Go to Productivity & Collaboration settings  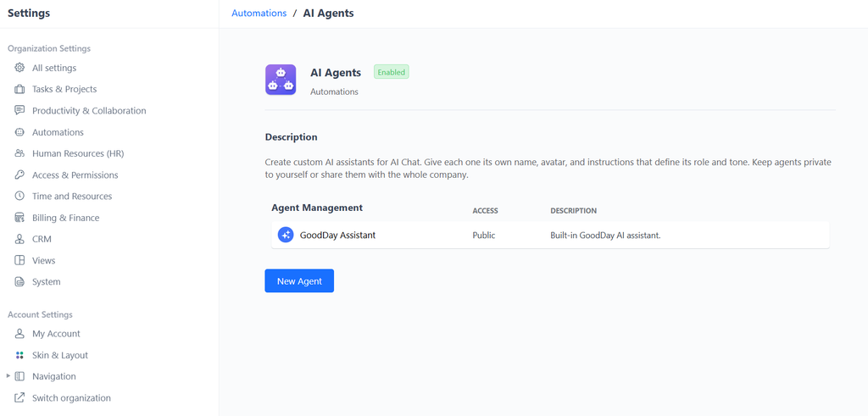click(x=89, y=111)
